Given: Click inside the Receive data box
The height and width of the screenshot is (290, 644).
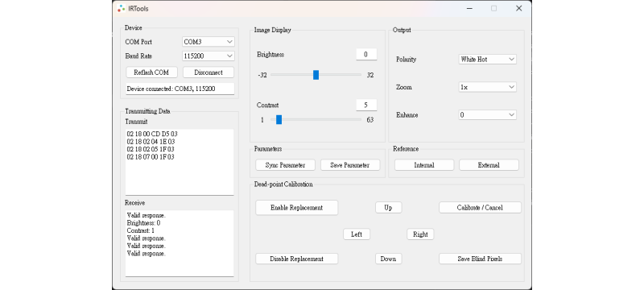Looking at the screenshot, I should (180, 243).
